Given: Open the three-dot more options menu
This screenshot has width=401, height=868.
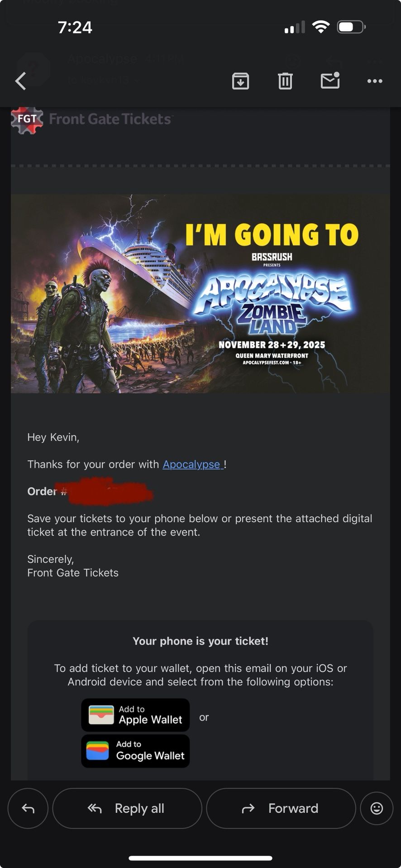Looking at the screenshot, I should (x=375, y=81).
